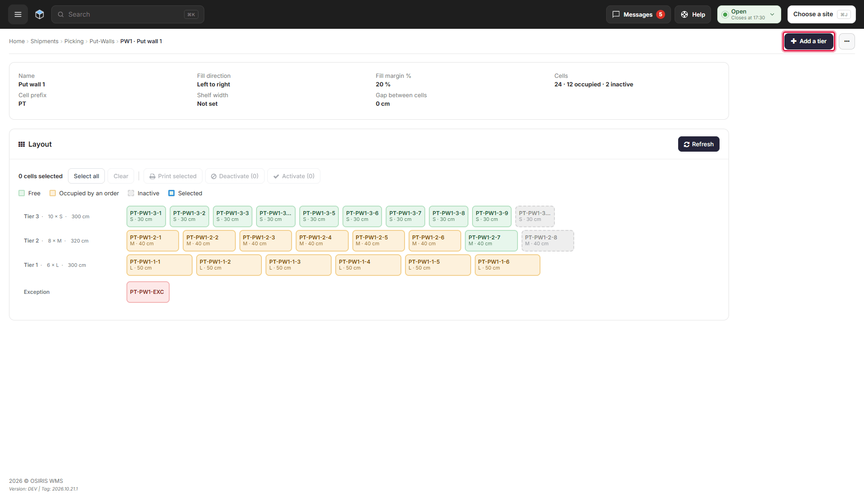
Task: Go to Home breadcrumb
Action: click(x=17, y=41)
